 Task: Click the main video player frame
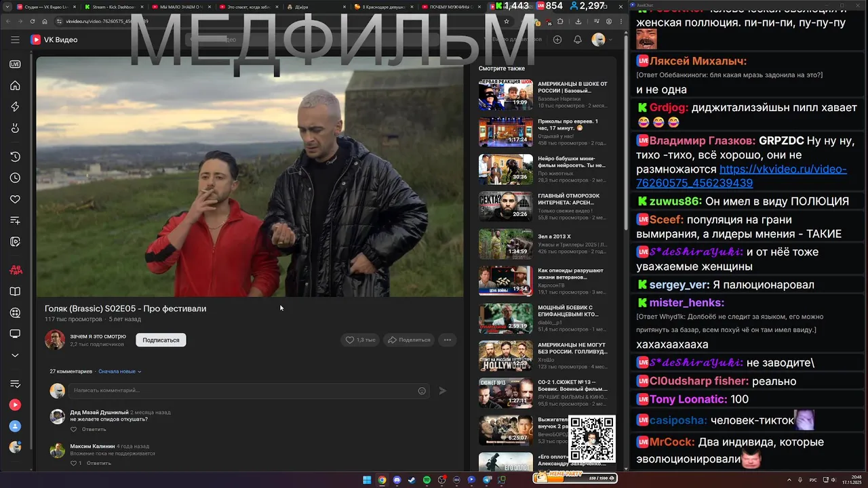click(250, 176)
